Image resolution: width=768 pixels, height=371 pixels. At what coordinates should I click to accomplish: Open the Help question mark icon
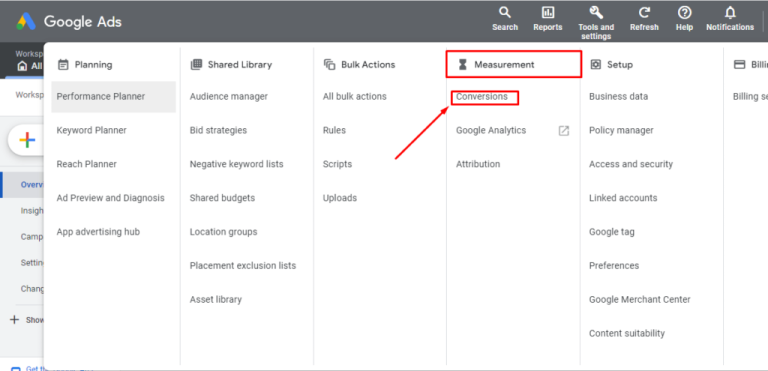[684, 12]
